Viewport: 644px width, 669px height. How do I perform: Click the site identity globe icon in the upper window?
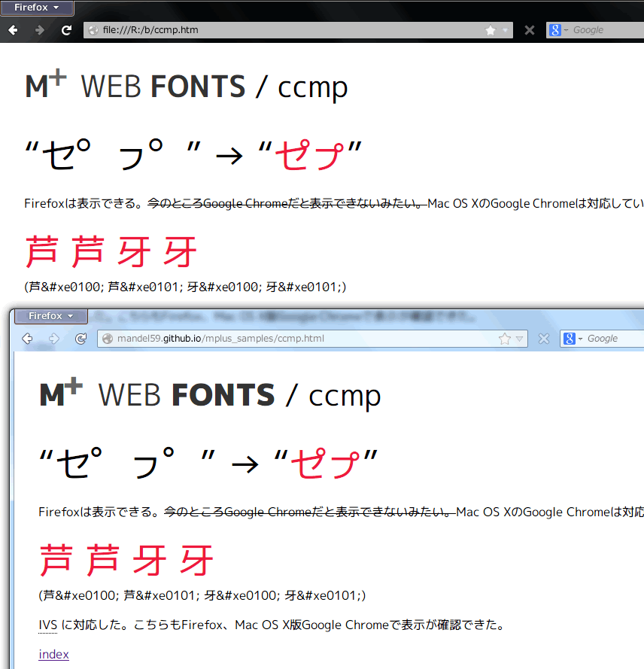coord(93,30)
